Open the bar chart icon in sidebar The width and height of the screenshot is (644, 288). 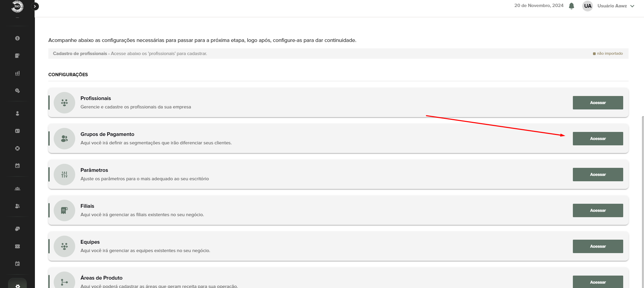point(17,73)
